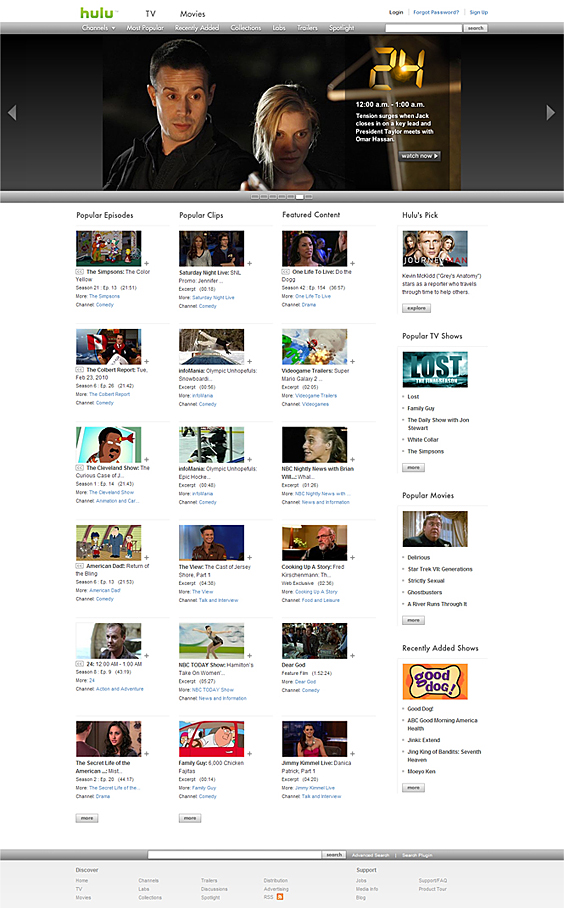
Task: Add Jimmy Kimmel Live clip via plus
Action: [x=352, y=754]
